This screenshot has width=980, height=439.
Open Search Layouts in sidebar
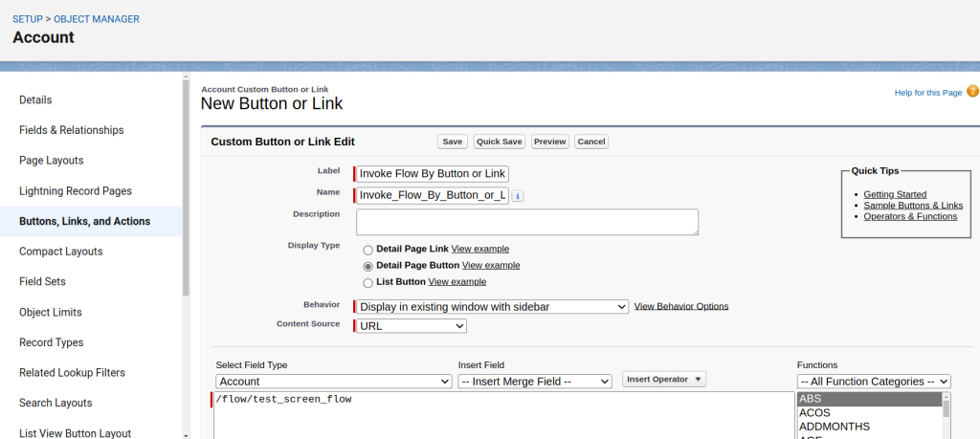pyautogui.click(x=56, y=403)
